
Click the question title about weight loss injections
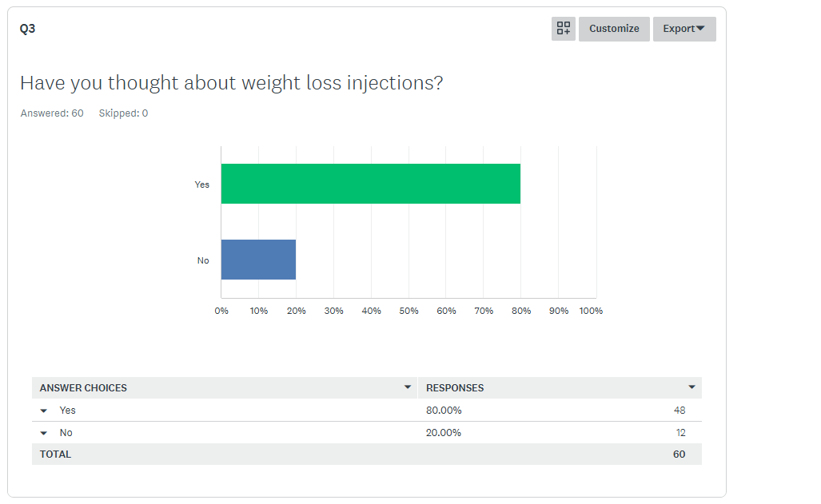click(231, 83)
